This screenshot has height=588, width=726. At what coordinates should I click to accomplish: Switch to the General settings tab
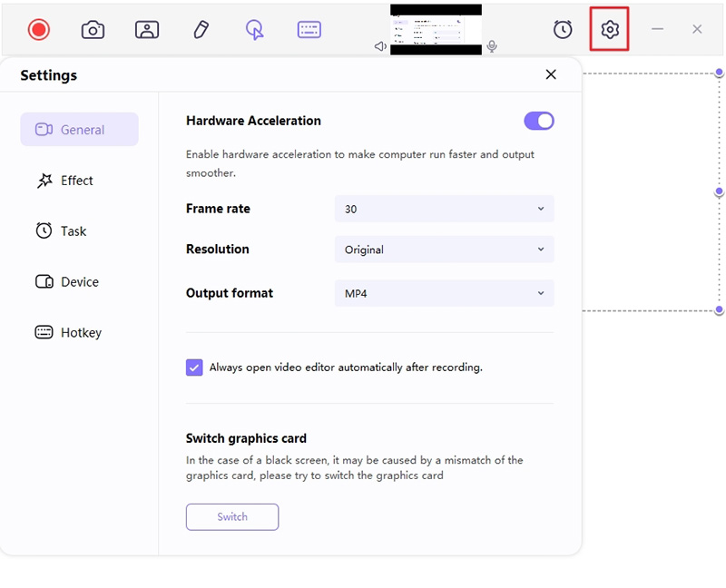79,129
